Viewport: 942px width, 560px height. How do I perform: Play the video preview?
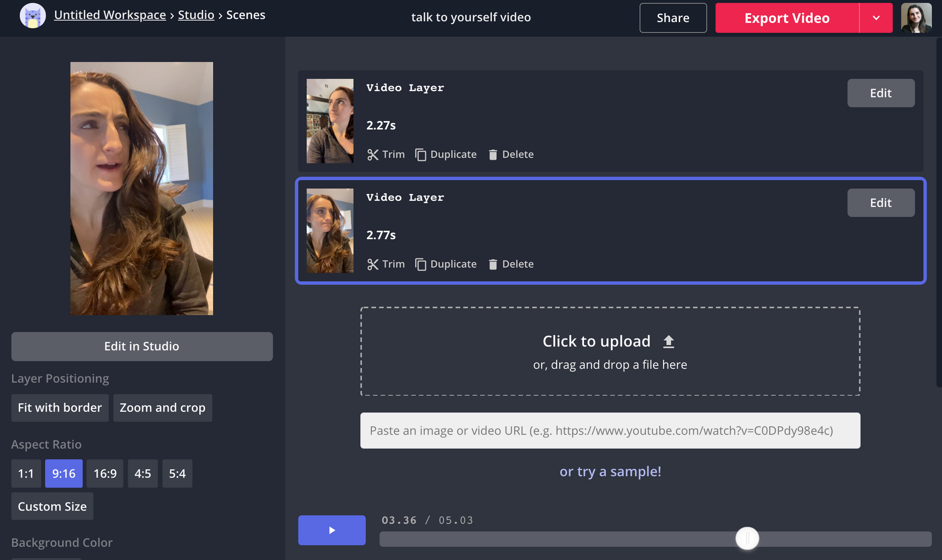(x=332, y=530)
